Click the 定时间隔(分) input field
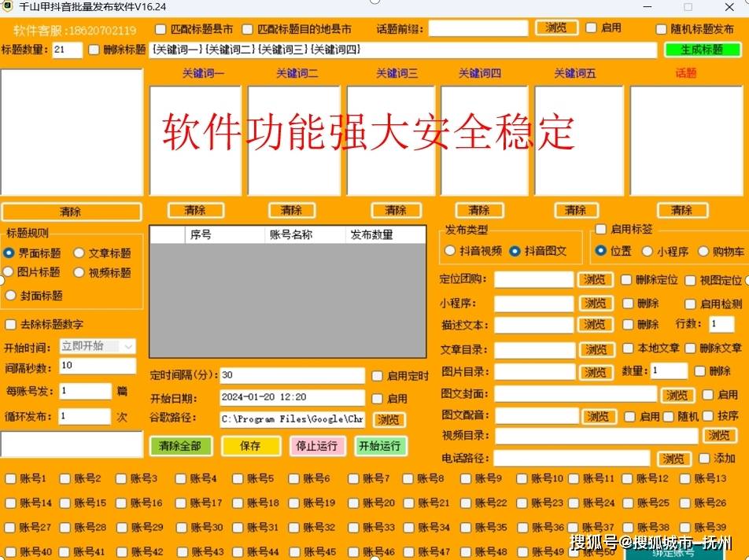Screen dimensions: 749x560 [x=293, y=375]
